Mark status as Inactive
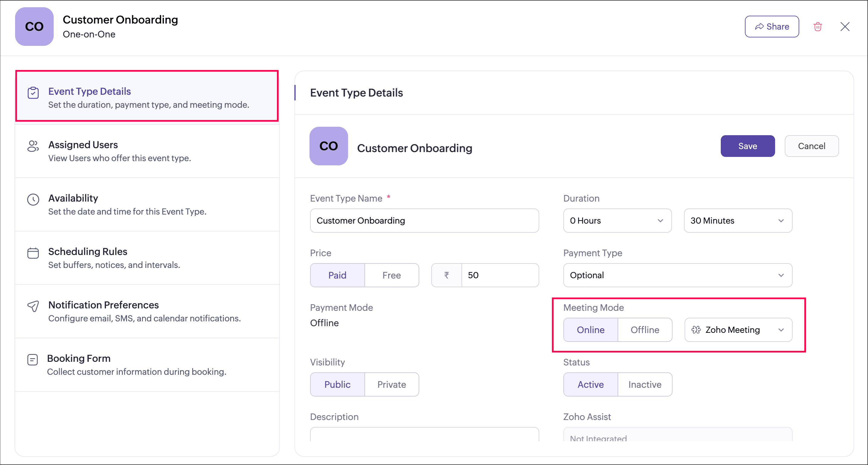 644,384
